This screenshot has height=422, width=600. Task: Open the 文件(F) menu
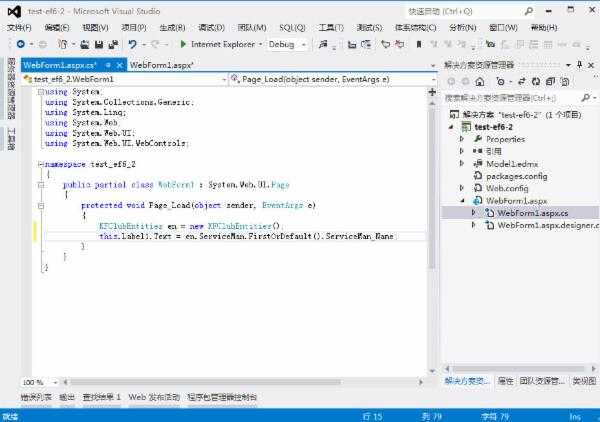click(20, 28)
